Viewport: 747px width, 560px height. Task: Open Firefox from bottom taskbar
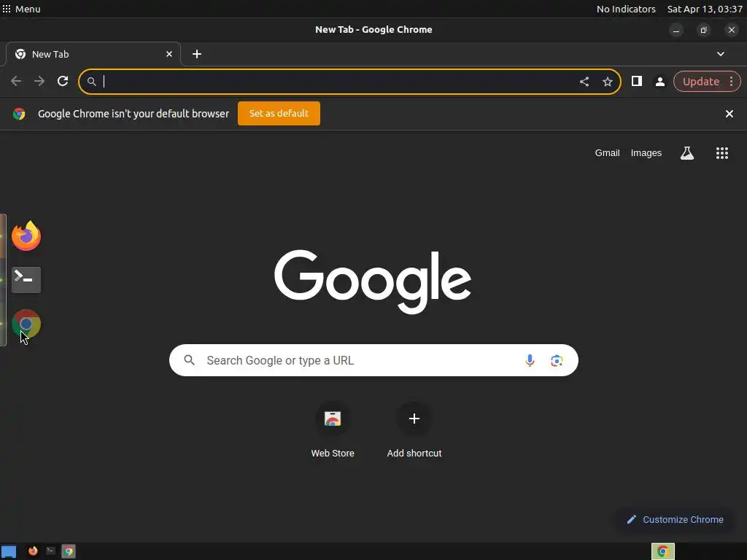pos(33,551)
